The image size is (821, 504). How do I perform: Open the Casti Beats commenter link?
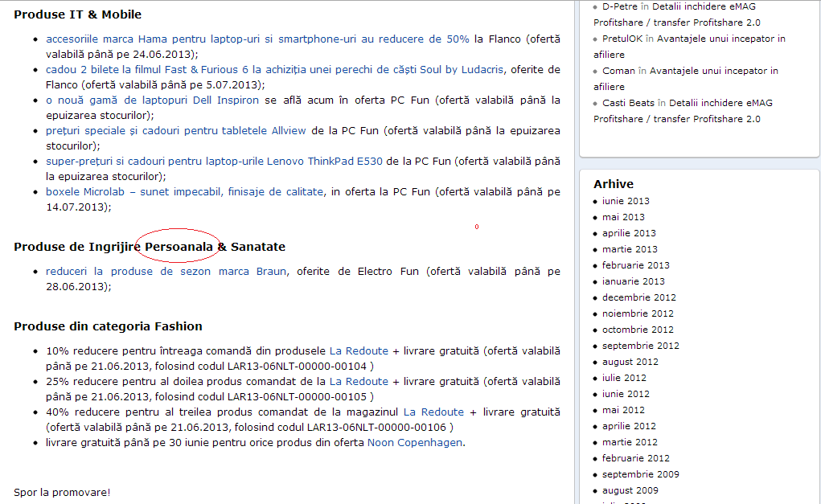click(628, 103)
